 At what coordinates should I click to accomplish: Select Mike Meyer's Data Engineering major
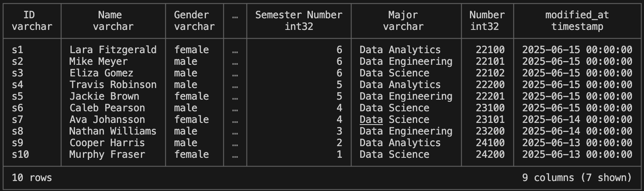pos(406,61)
